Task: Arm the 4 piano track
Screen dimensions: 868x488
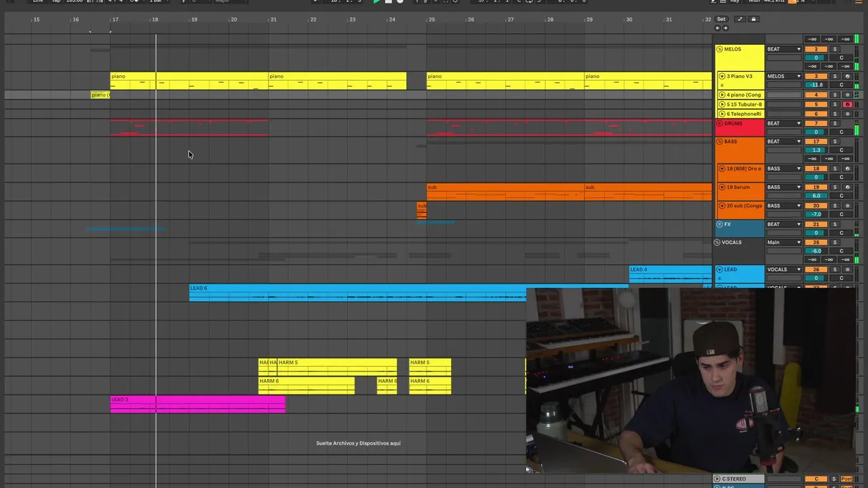Action: click(x=847, y=95)
